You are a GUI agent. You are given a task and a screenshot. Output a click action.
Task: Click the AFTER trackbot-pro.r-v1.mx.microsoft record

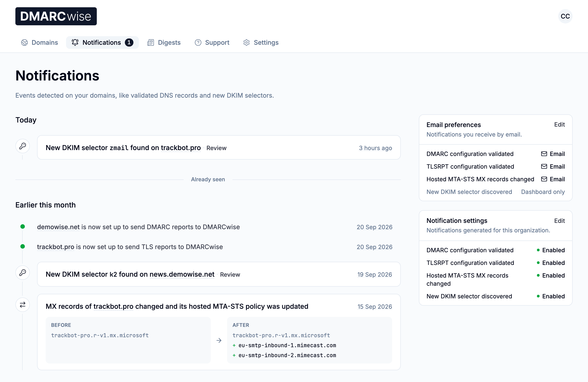click(281, 335)
